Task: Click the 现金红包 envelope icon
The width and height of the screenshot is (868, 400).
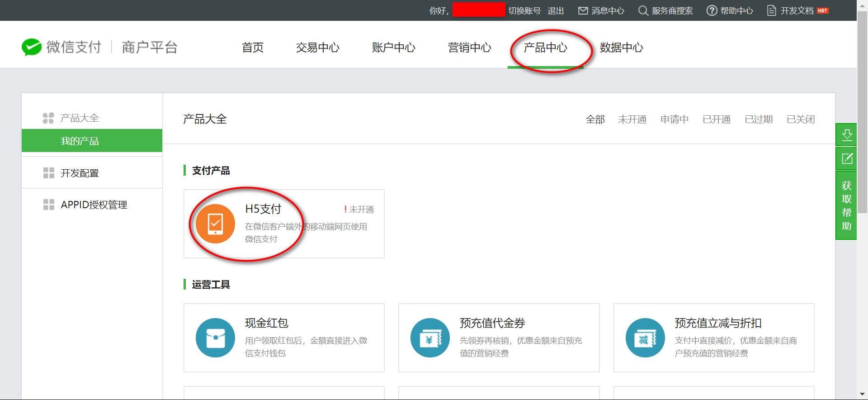Action: tap(215, 338)
